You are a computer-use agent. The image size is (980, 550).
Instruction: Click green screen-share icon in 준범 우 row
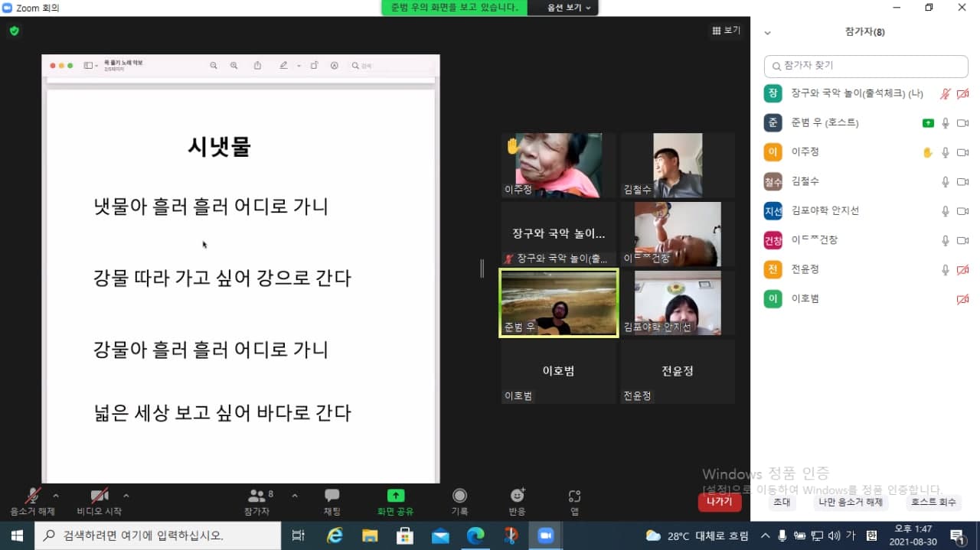coord(928,123)
